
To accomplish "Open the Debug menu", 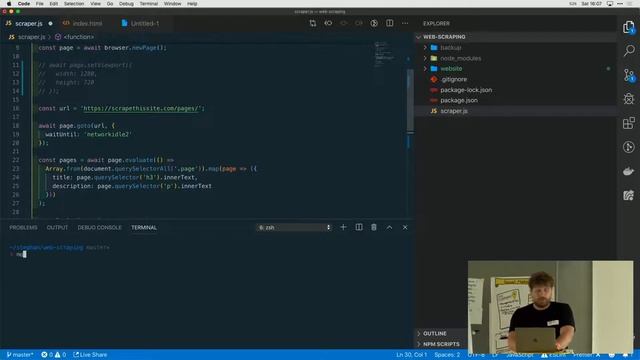I will (x=126, y=4).
